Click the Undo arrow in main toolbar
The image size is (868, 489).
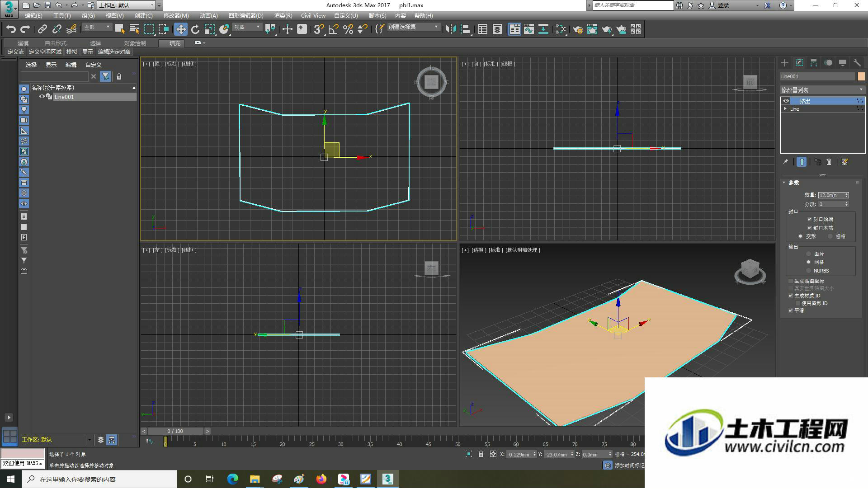pyautogui.click(x=11, y=29)
